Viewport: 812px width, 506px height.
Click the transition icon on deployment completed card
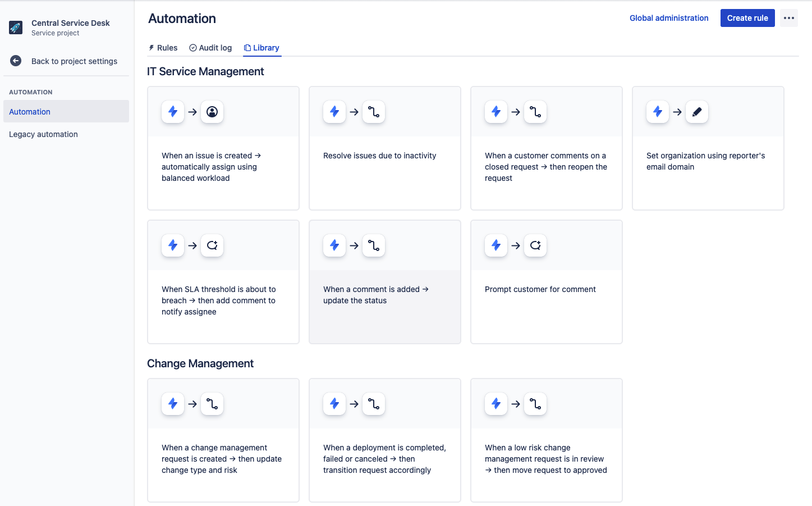[374, 404]
